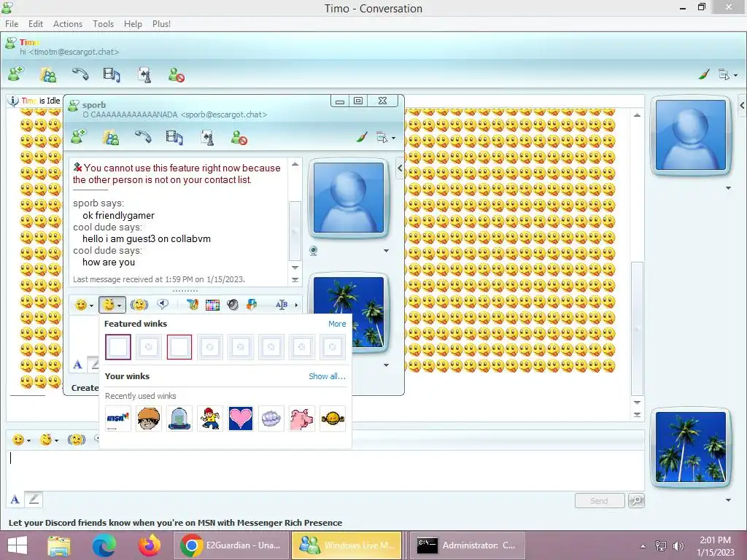The image size is (747, 560).
Task: Toggle handwriting mode in Timo window
Action: coord(34,499)
